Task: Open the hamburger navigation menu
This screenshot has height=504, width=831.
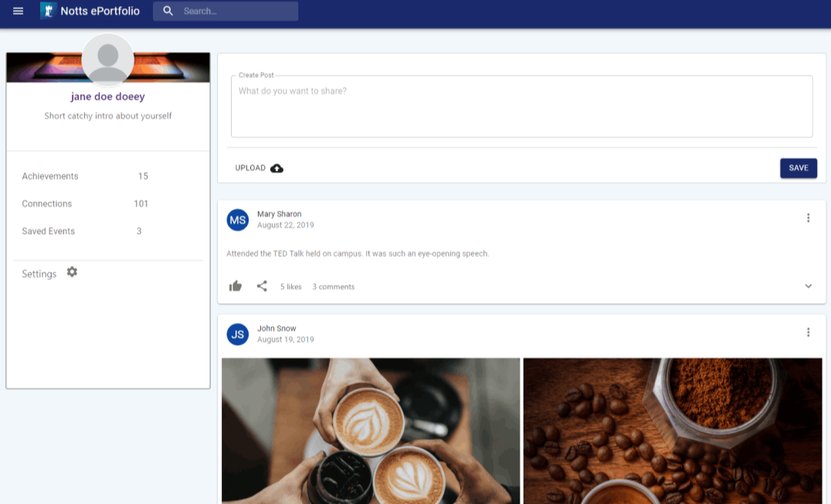Action: (x=19, y=12)
